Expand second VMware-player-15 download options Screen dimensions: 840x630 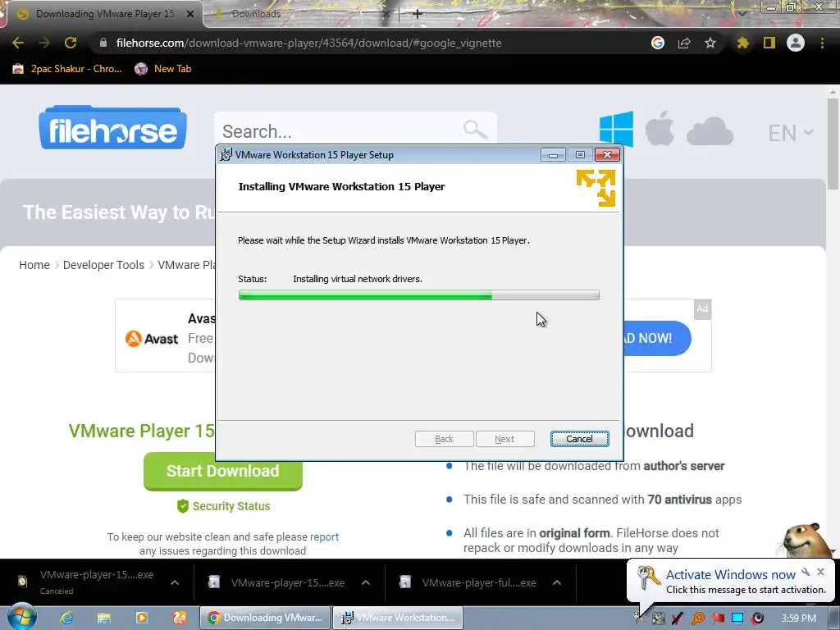pyautogui.click(x=366, y=582)
